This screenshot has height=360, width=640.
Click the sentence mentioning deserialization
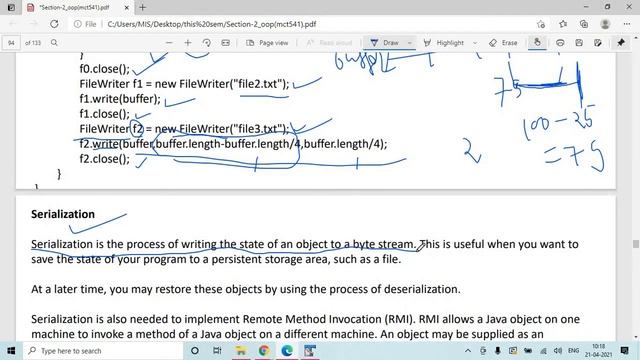point(246,289)
